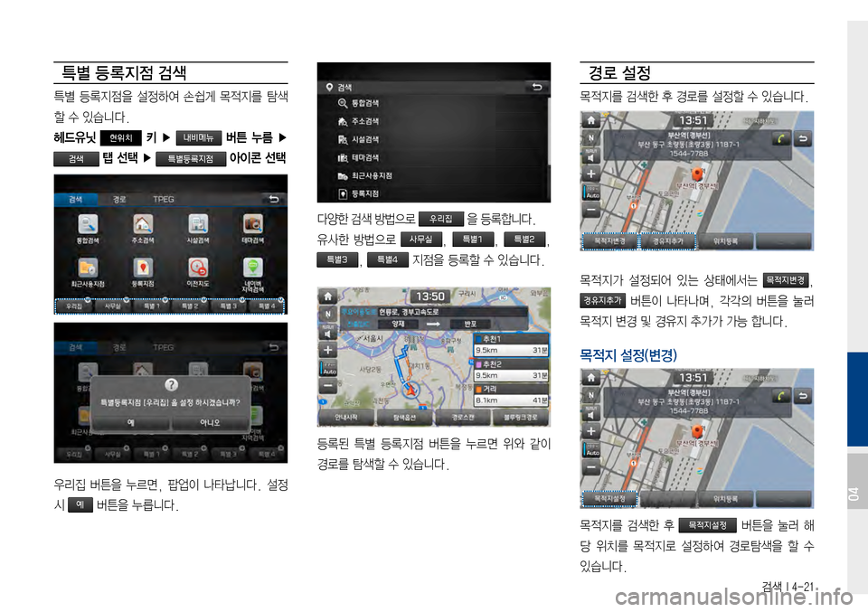Screen dimensions: 868x612
Task: Tap home icon on map with 목적지설정 button
Action: click(x=590, y=378)
